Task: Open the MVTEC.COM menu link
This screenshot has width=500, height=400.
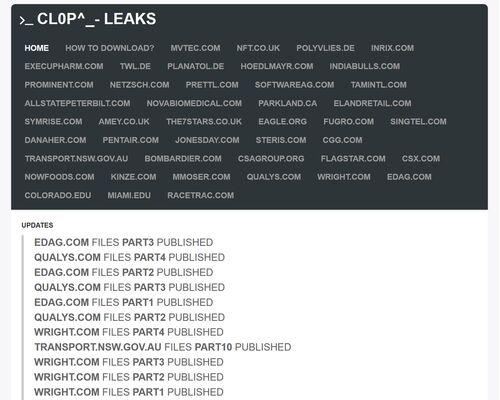Action: [195, 48]
